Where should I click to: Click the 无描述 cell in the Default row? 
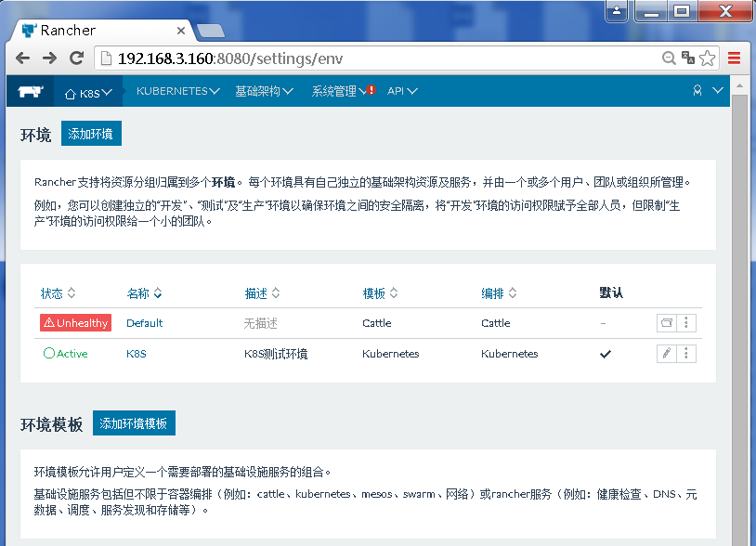pos(260,323)
